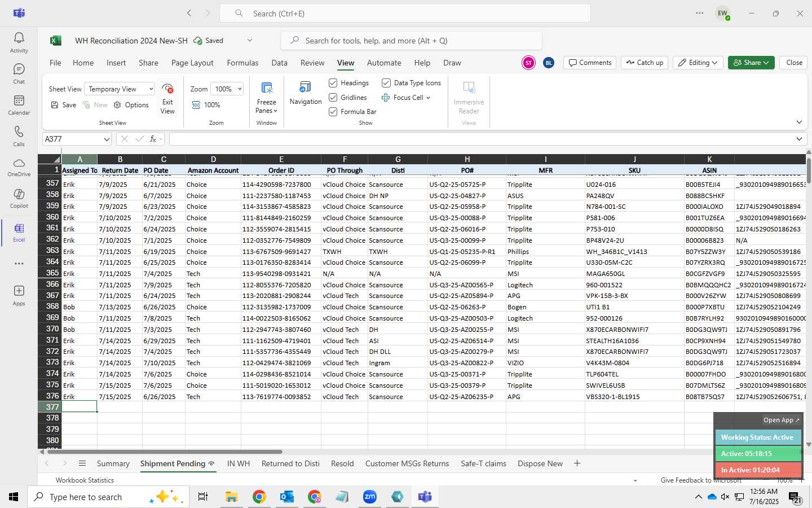Open all sheets list icon
Screen dimensions: 812x508
coord(82,463)
